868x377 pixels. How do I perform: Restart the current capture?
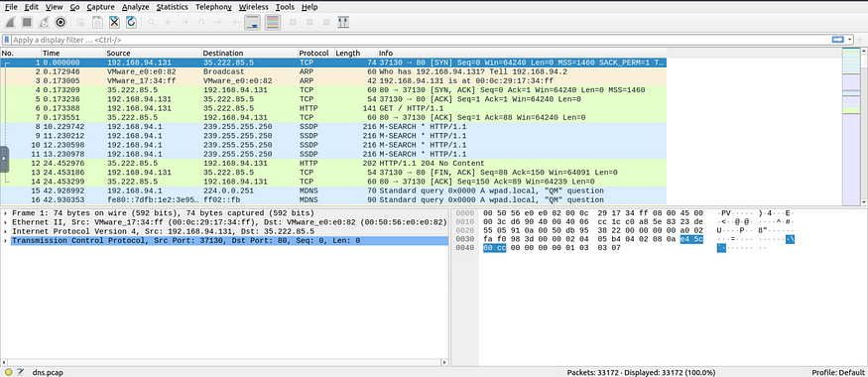[44, 23]
